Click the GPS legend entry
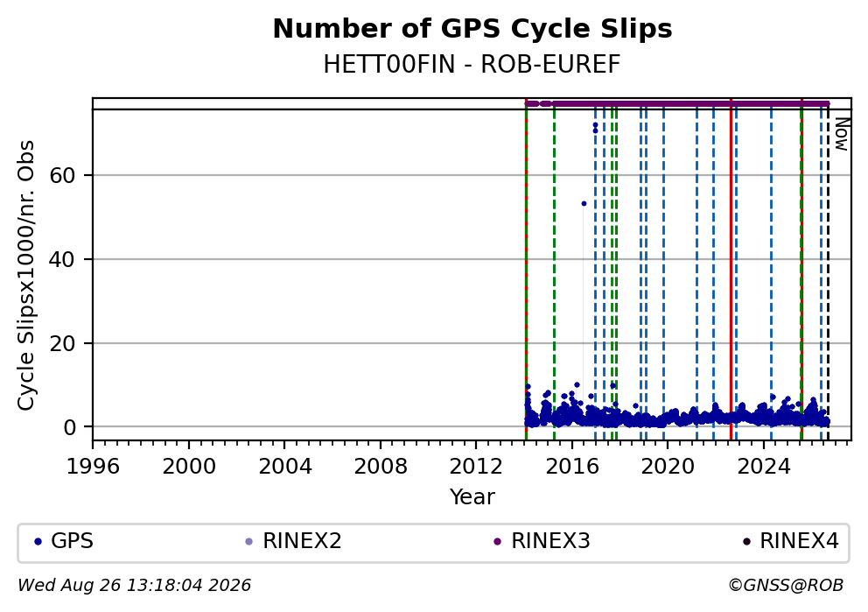This screenshot has width=868, height=612. click(64, 541)
